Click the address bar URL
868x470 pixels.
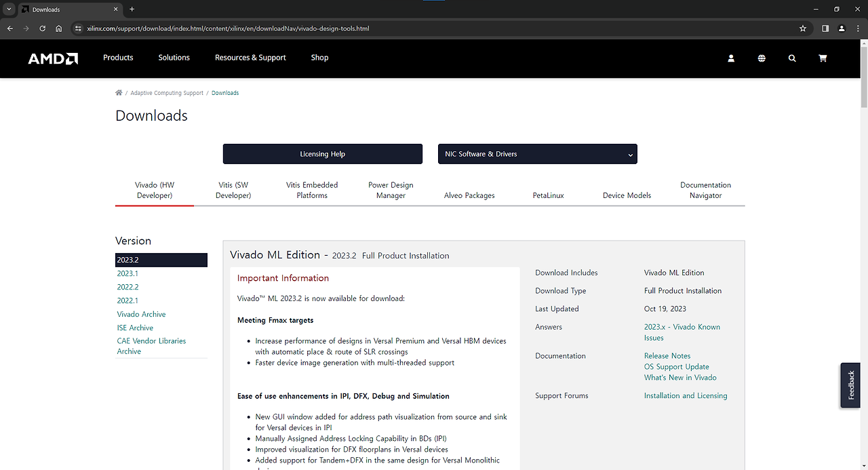228,28
